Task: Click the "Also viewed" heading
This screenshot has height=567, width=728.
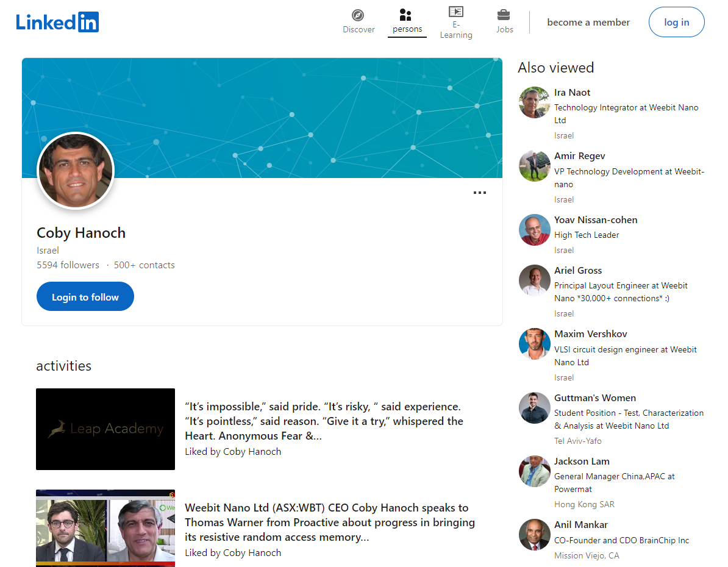Action: pos(555,67)
